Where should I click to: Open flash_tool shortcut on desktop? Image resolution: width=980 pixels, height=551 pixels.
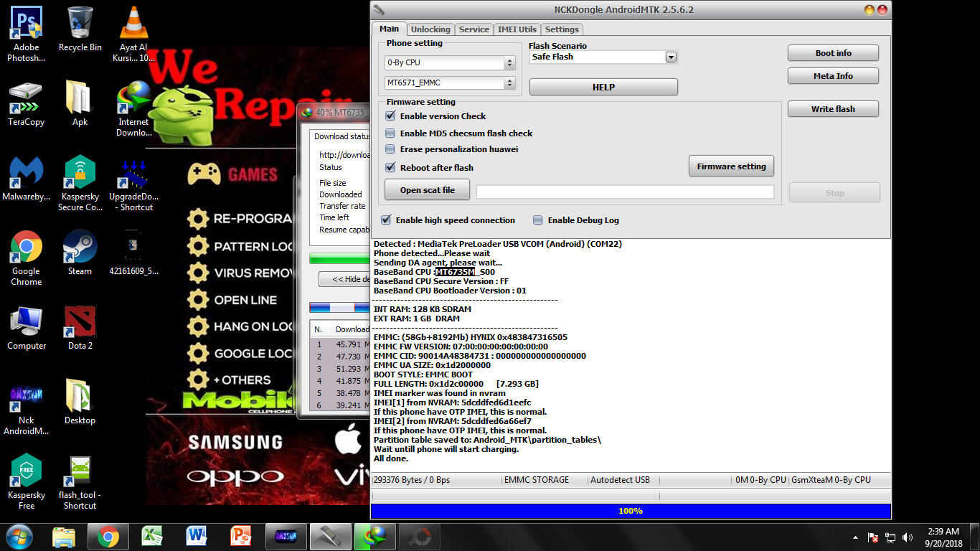tap(80, 482)
